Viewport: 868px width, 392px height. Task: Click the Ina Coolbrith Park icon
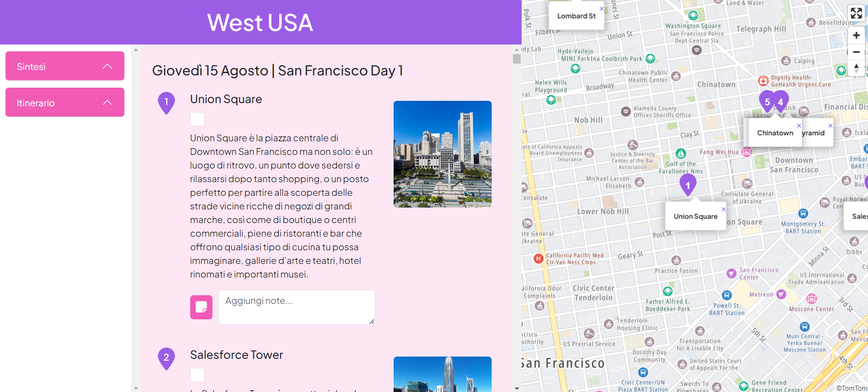point(651,59)
